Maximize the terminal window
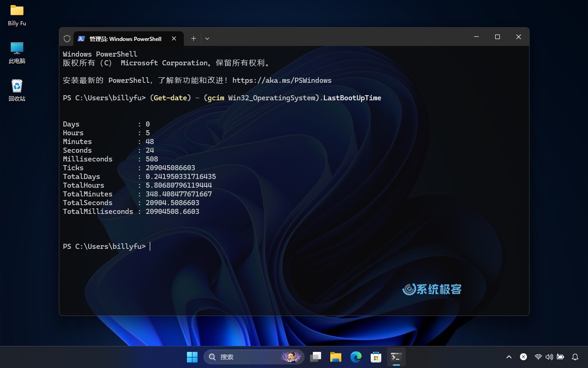This screenshot has height=368, width=588. (x=498, y=37)
